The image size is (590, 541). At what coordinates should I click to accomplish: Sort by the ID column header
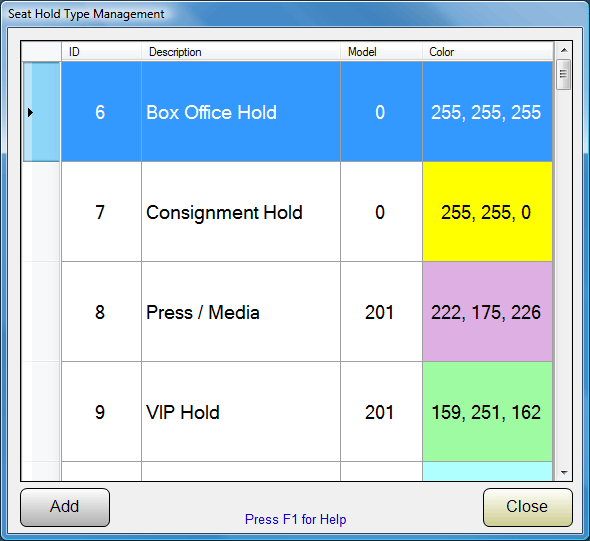click(101, 52)
